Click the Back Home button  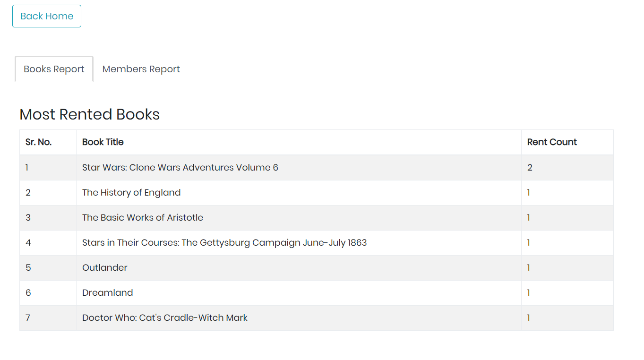coord(47,16)
